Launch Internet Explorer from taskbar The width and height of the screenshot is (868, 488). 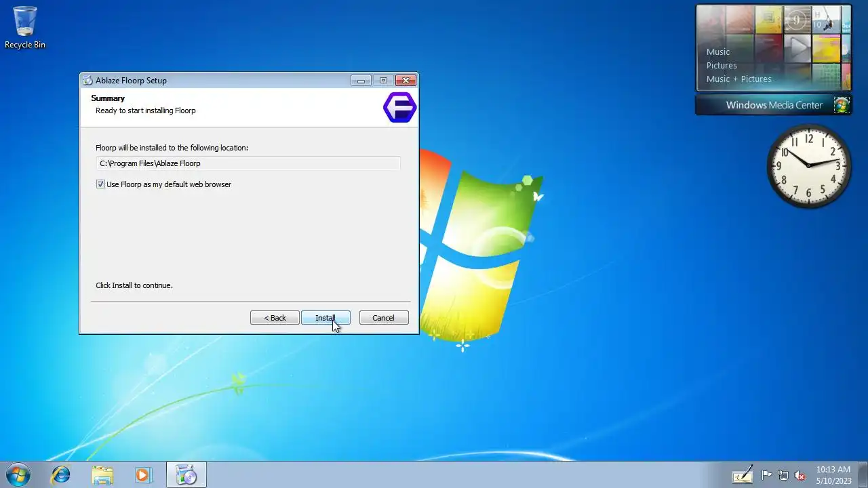pyautogui.click(x=61, y=474)
